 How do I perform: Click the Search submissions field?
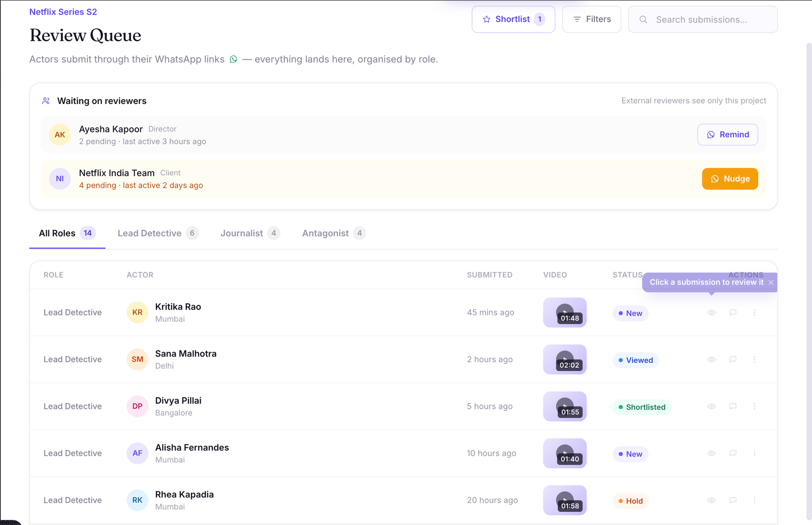pyautogui.click(x=703, y=19)
